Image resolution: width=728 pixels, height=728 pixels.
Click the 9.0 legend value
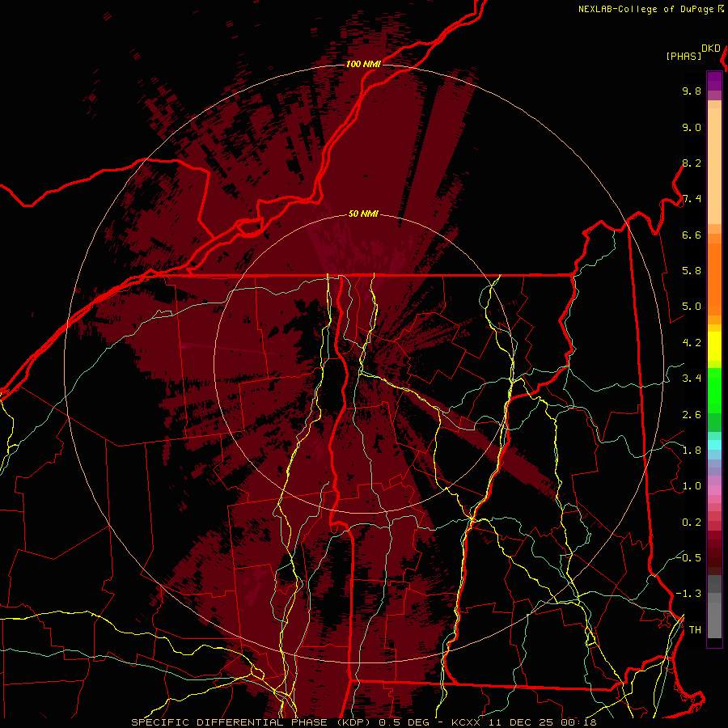(692, 127)
